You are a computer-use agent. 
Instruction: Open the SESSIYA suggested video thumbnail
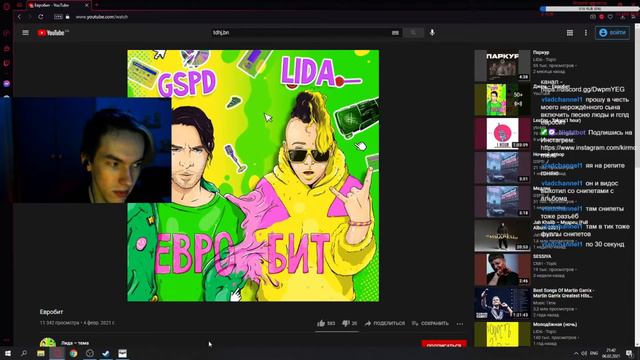502,269
